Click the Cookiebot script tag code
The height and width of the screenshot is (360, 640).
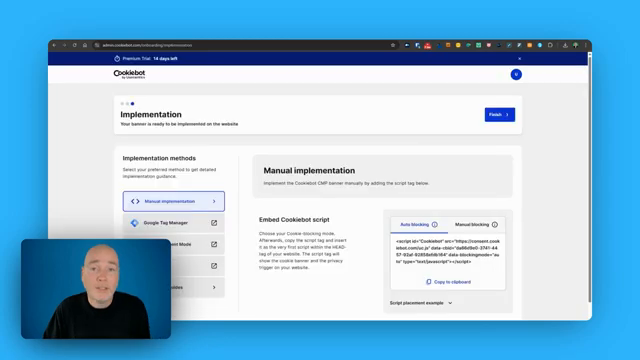click(448, 251)
